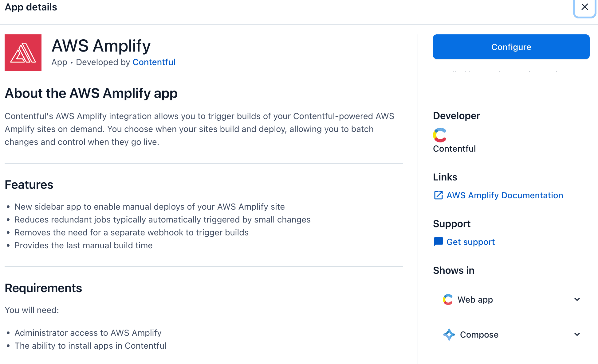The height and width of the screenshot is (364, 598).
Task: Dismiss the App details panel with X
Action: click(x=584, y=7)
